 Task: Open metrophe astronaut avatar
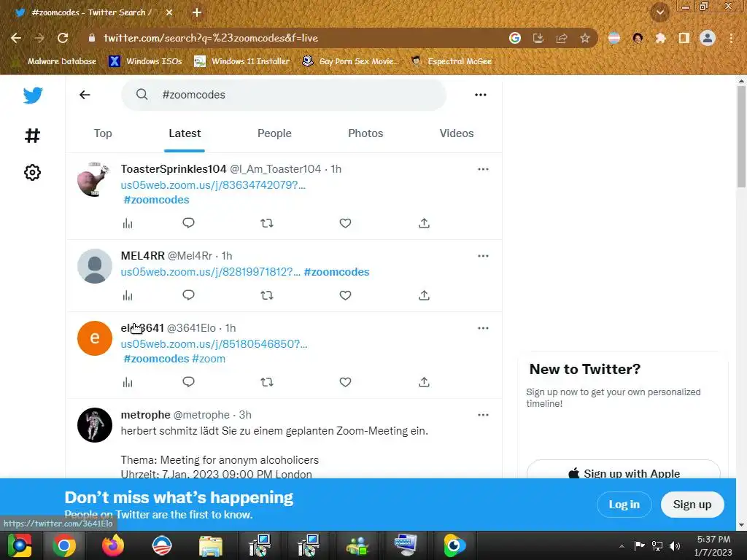[x=95, y=425]
